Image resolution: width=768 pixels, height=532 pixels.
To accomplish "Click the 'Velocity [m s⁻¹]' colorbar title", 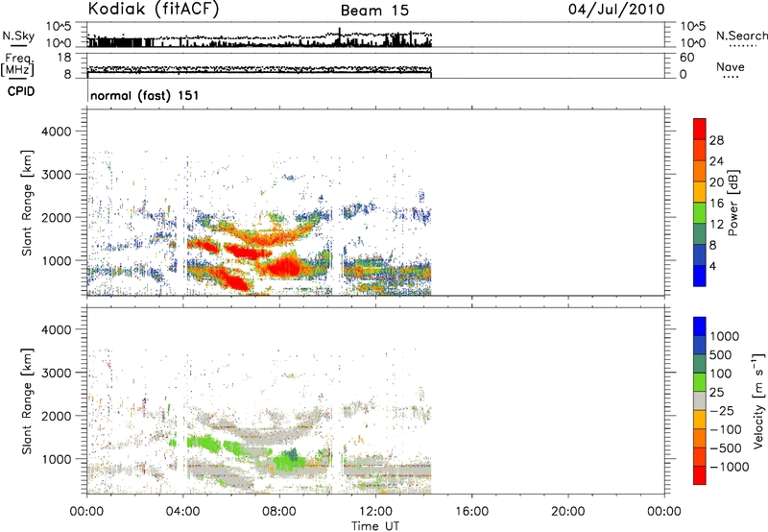I will point(758,400).
